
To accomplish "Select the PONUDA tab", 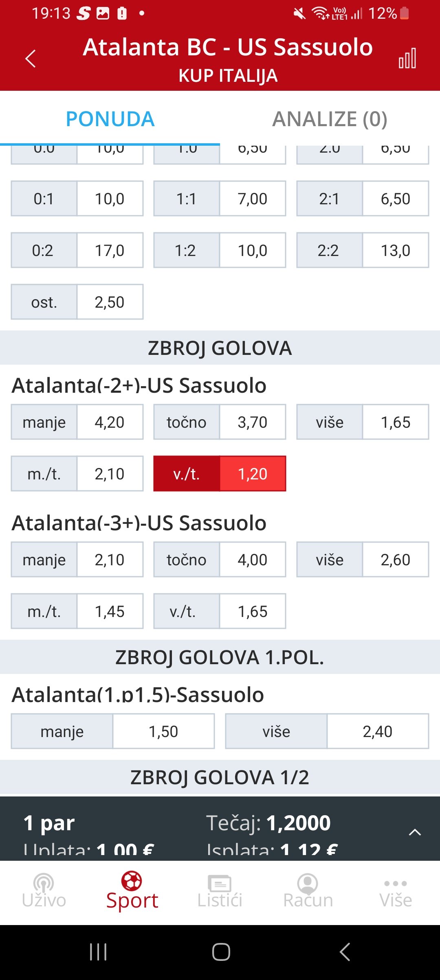I will (110, 119).
